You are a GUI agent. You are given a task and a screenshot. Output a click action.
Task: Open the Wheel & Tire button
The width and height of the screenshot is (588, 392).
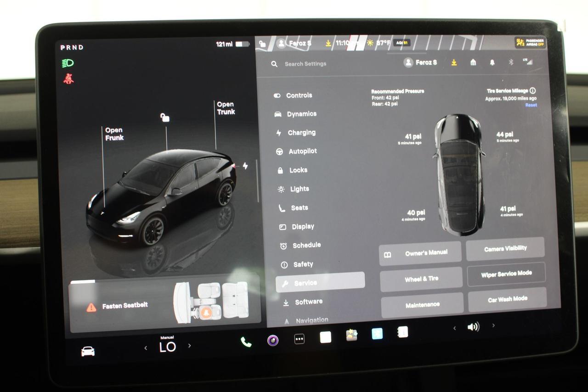coord(421,279)
